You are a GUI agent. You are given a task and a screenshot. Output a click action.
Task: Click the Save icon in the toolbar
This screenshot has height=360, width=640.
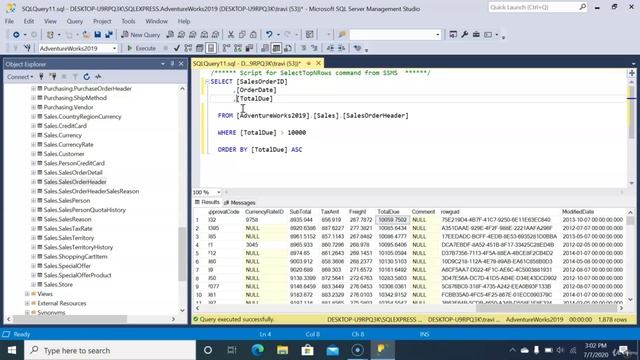[x=98, y=35]
